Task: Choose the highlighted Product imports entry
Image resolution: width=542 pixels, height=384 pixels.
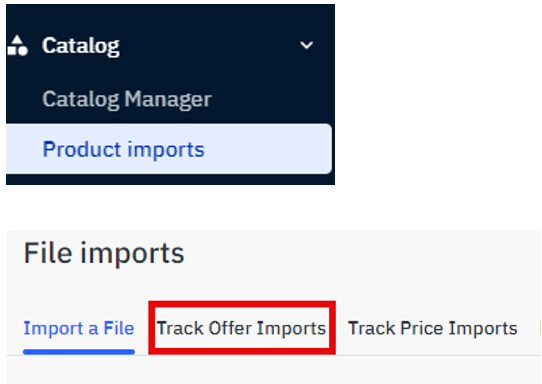Action: (169, 149)
